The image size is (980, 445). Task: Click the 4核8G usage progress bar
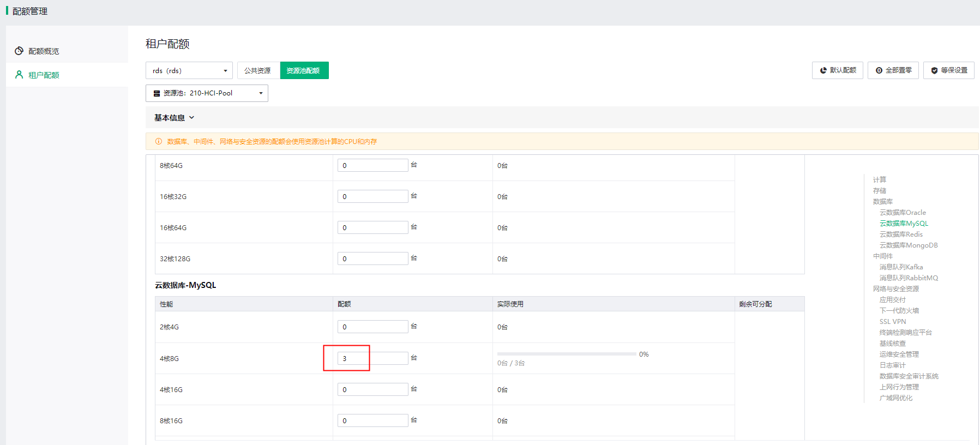[566, 354]
